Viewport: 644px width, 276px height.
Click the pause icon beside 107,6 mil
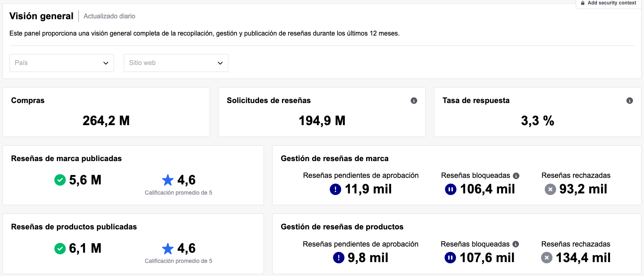click(x=450, y=258)
